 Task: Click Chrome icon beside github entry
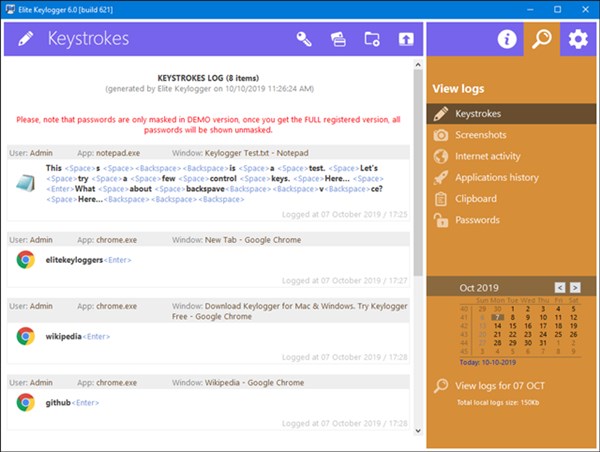[x=26, y=403]
